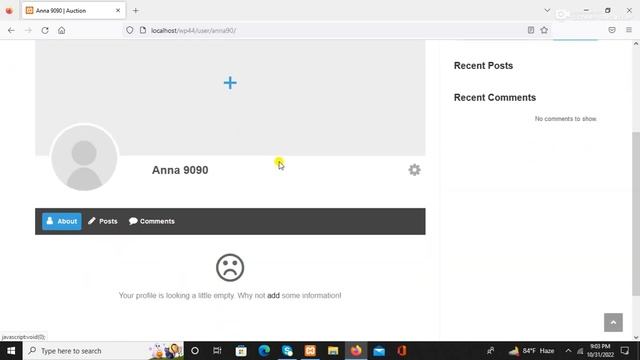Viewport: 640px width, 360px height.
Task: Toggle reader view icon in address bar
Action: (x=531, y=30)
